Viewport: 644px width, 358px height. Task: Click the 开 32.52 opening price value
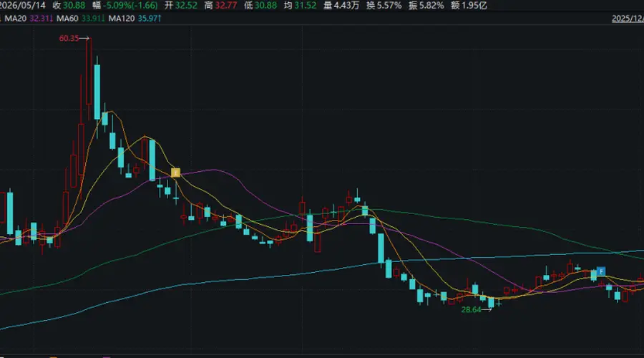[181, 5]
